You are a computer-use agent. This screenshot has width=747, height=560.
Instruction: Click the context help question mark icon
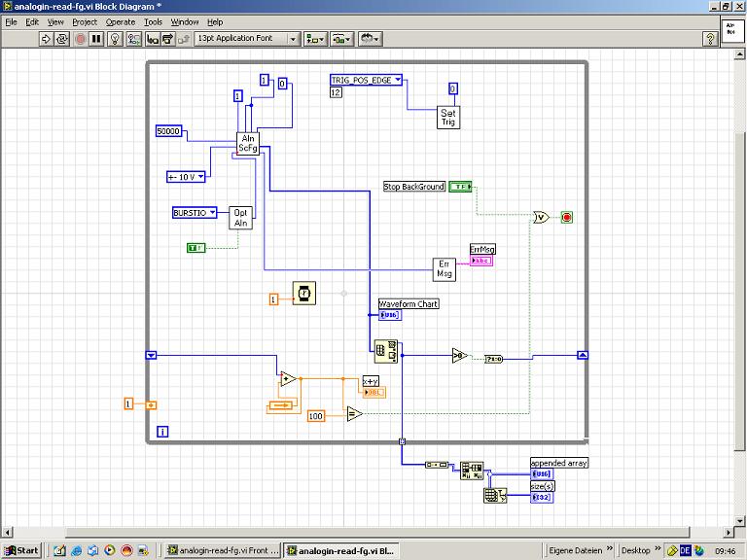(710, 39)
